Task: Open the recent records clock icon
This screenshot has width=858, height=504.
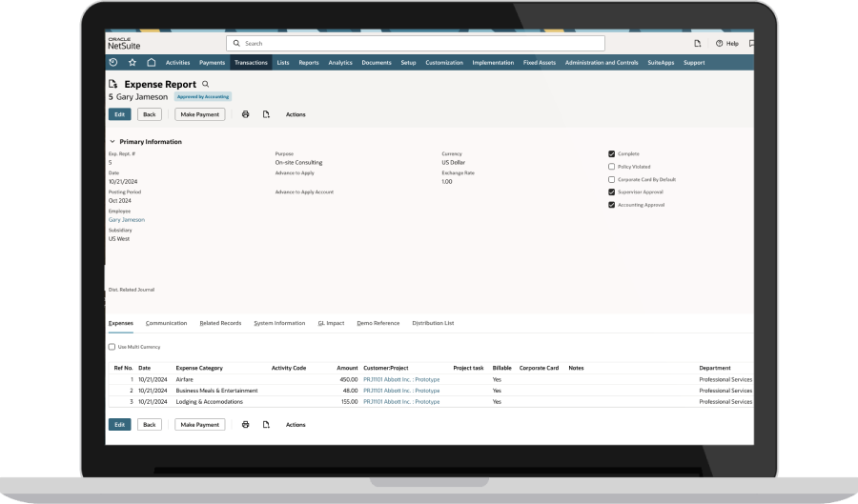Action: click(114, 63)
